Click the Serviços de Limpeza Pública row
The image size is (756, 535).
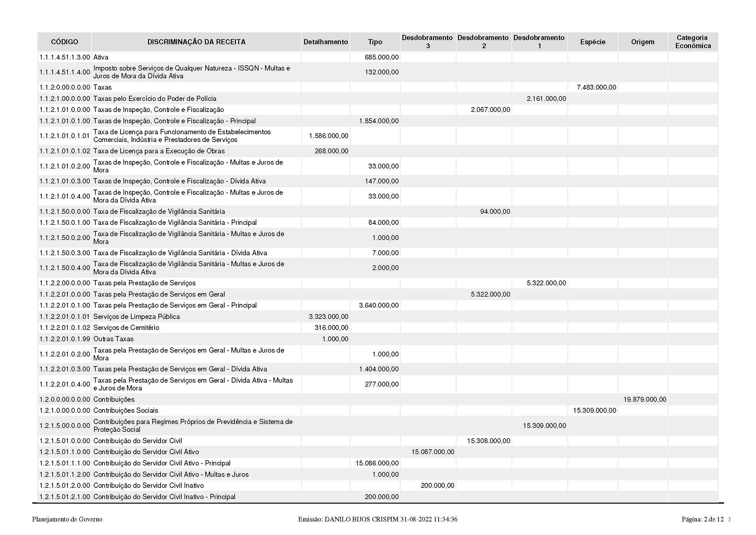point(136,317)
